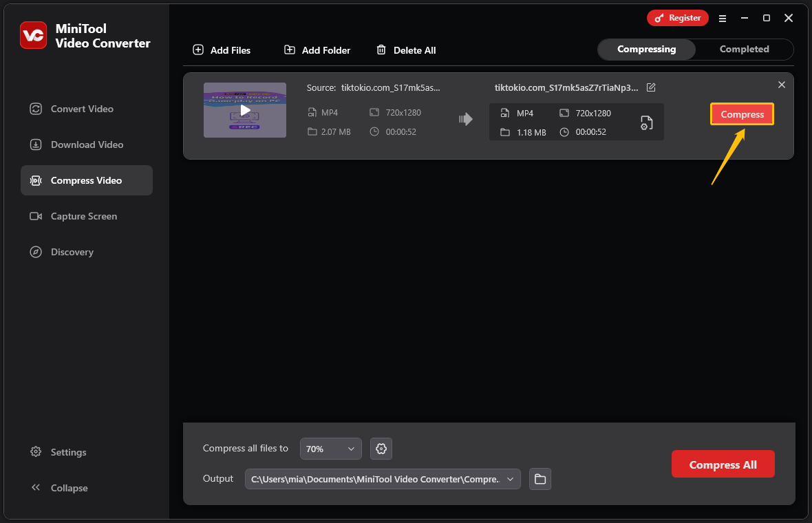812x523 pixels.
Task: Open the 70% compress level dropdown
Action: pos(330,449)
